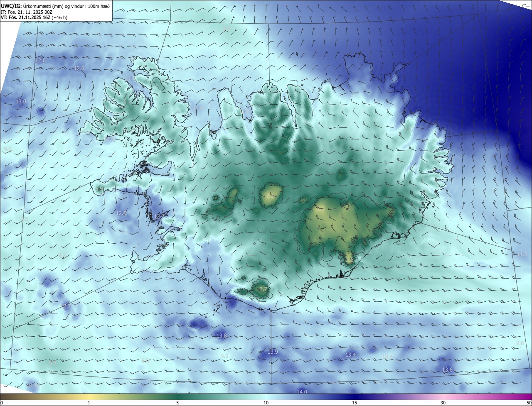Screen dimensions: 532x406
Task: Click the valid time line 'VT: Fös. 21.11.2025 16Z (+16 h)'
Action: point(34,17)
